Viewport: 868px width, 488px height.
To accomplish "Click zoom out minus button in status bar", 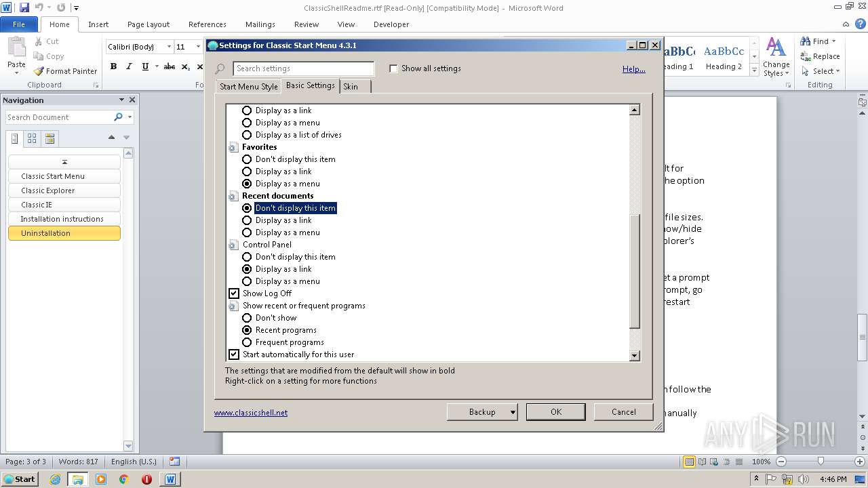I will [x=781, y=462].
